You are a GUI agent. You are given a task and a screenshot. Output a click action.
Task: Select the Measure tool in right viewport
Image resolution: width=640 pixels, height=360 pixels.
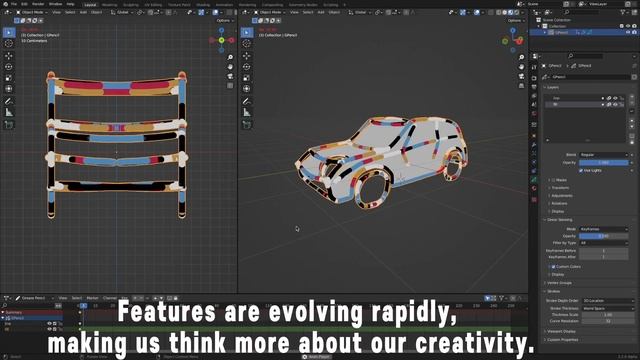(x=247, y=112)
